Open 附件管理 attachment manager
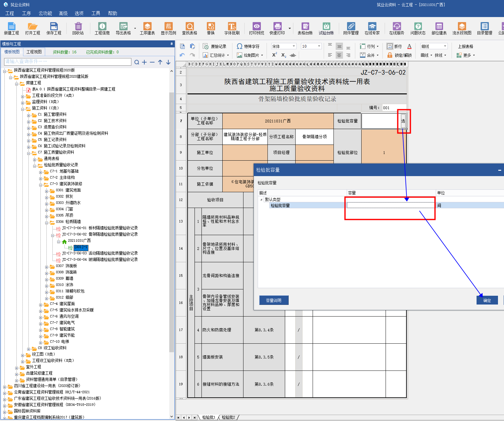The height and width of the screenshot is (421, 504). pos(351,28)
